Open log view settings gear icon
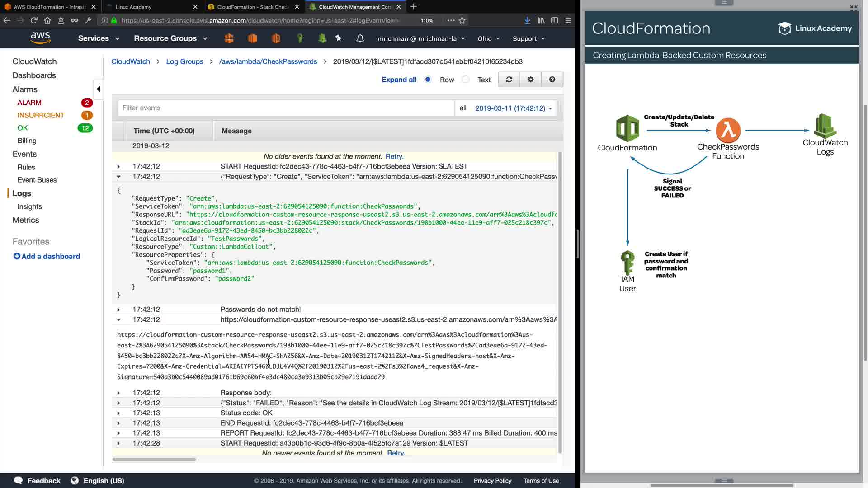 tap(531, 80)
